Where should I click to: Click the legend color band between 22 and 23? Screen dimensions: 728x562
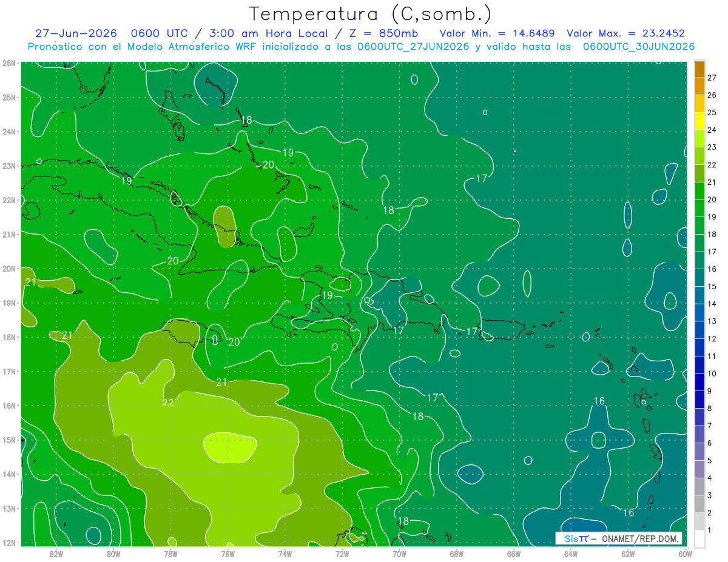point(699,156)
